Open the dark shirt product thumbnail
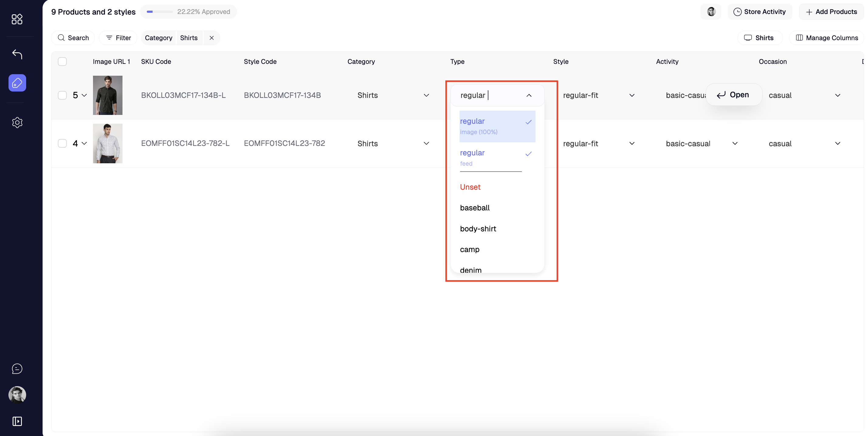Screen dimensions: 868x436 (x=108, y=95)
